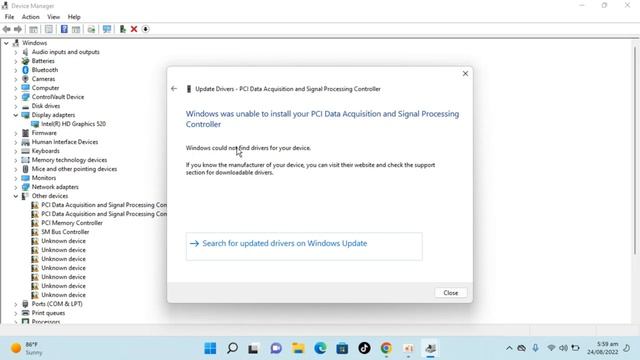Select Human Interface Devices category
Screen dimensions: 640x360
point(65,142)
